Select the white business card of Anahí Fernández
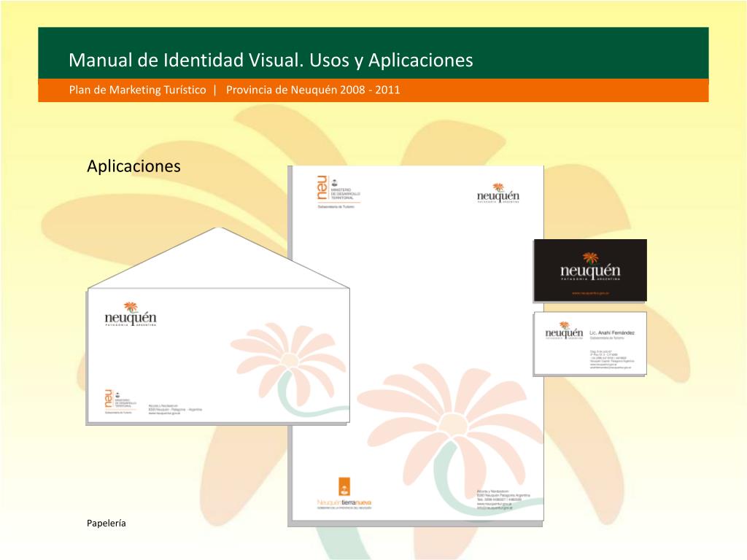 [590, 344]
